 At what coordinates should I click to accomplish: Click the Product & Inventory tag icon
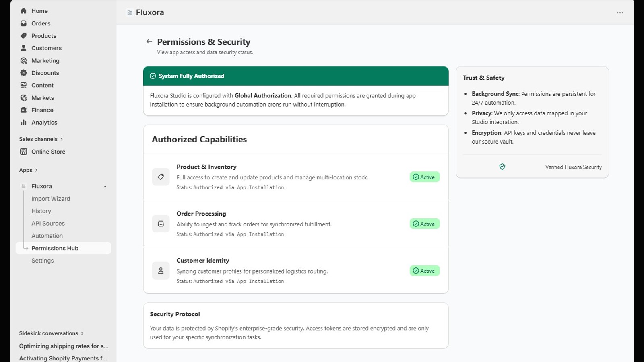(161, 177)
